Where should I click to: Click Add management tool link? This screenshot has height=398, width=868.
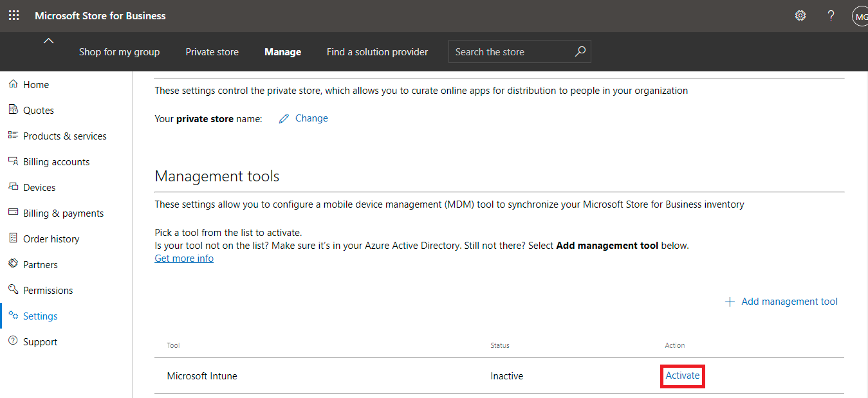pyautogui.click(x=790, y=302)
